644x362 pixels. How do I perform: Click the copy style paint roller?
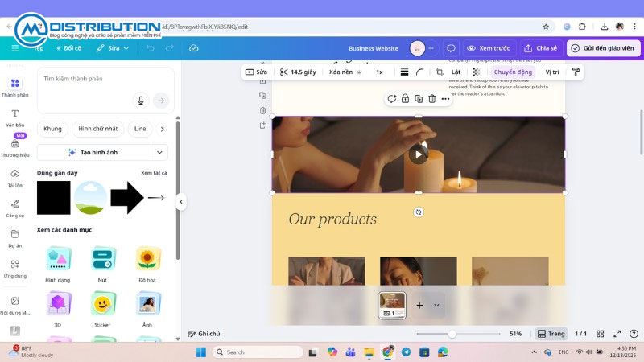576,72
